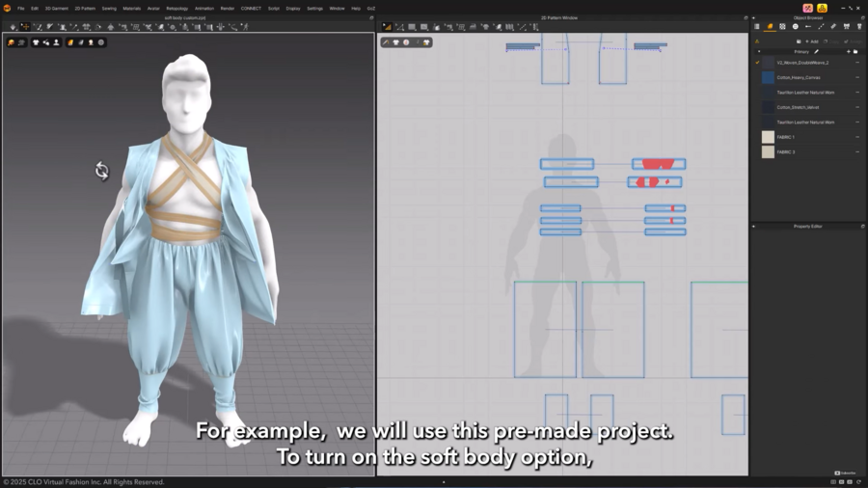The width and height of the screenshot is (868, 488).
Task: Open the File menu
Action: [20, 9]
